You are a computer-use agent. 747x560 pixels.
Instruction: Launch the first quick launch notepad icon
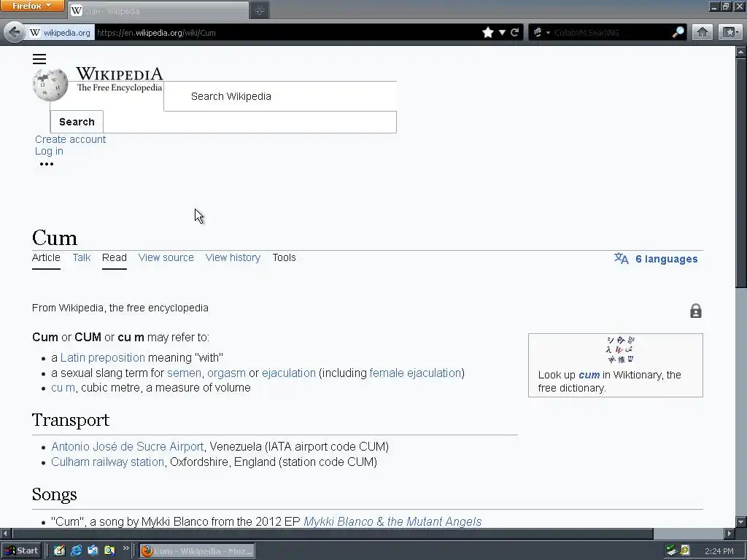59,551
